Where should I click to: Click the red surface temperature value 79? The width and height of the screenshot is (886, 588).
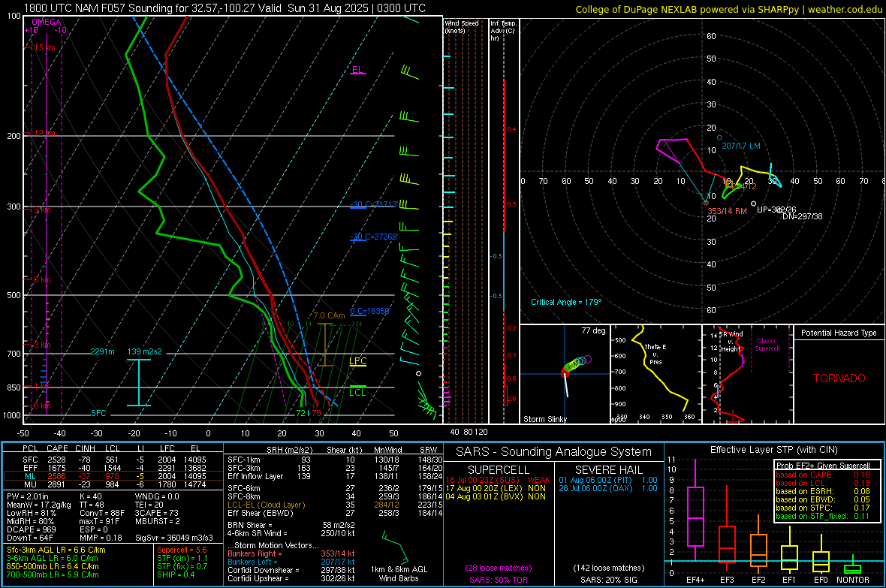click(x=316, y=413)
